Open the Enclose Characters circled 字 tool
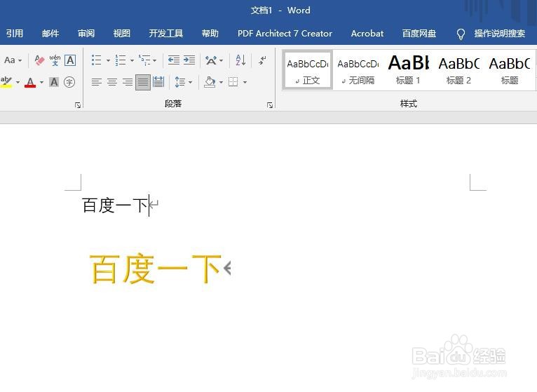537x392 pixels. click(69, 82)
